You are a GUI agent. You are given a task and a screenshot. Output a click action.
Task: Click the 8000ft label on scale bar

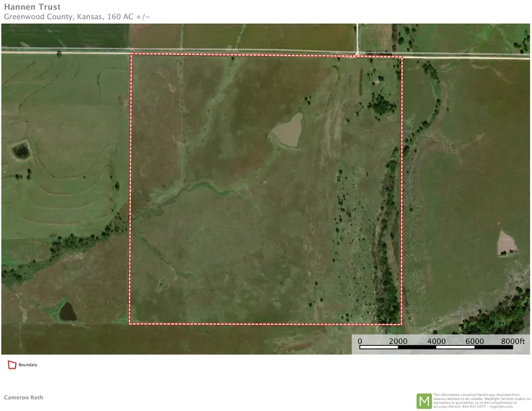point(513,340)
